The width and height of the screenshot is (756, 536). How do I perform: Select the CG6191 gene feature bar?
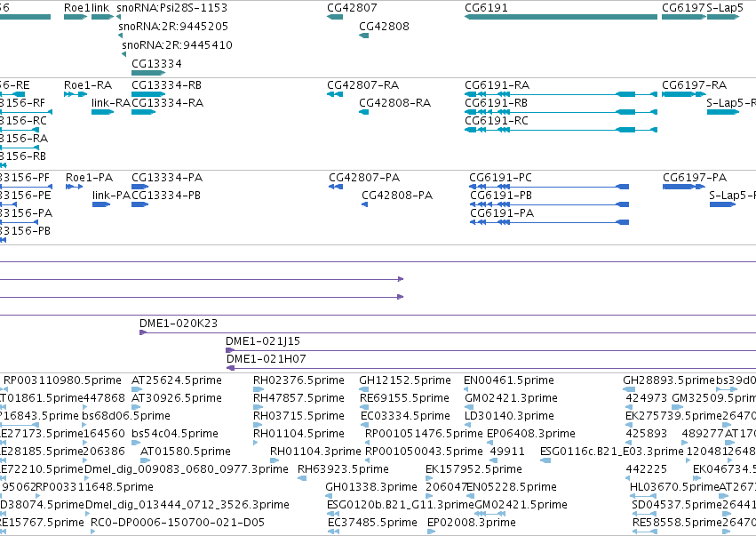pos(561,17)
